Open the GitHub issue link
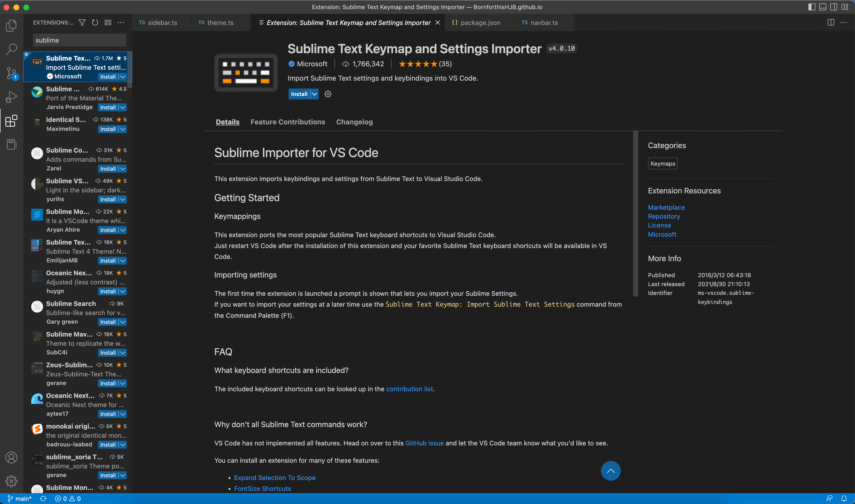Viewport: 855px width, 504px height. [424, 443]
